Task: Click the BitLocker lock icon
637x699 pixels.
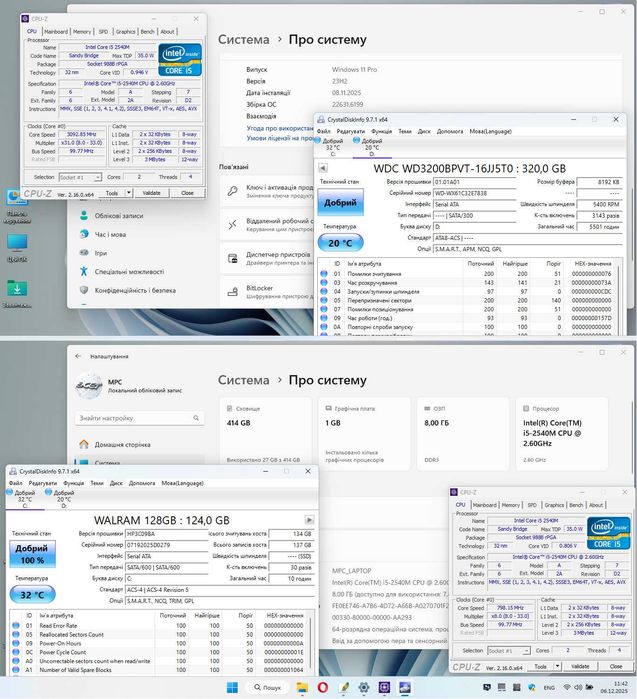Action: (233, 292)
